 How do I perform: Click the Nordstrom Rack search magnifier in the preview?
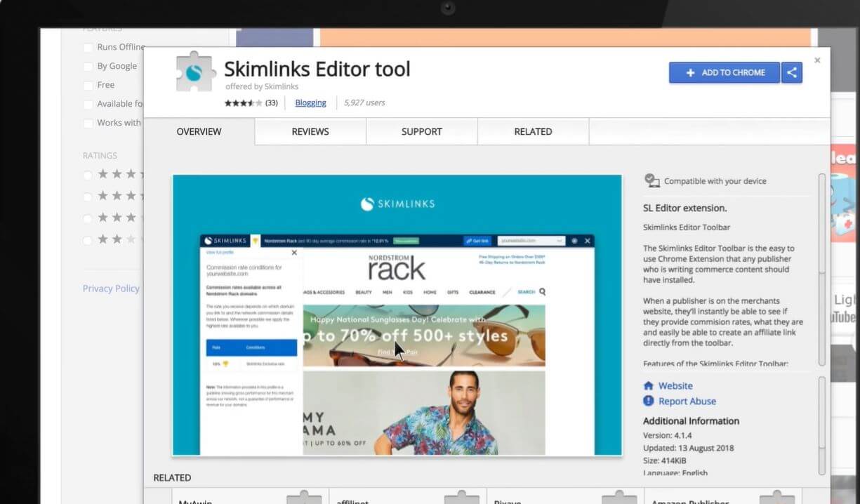coord(543,292)
